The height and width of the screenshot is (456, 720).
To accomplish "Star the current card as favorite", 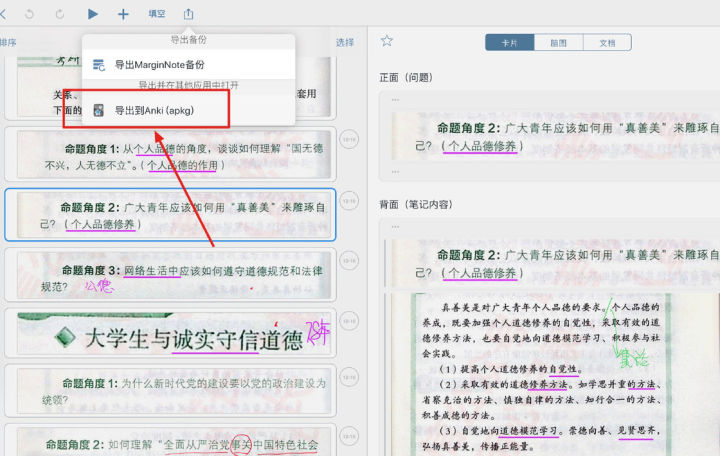I will tap(387, 41).
